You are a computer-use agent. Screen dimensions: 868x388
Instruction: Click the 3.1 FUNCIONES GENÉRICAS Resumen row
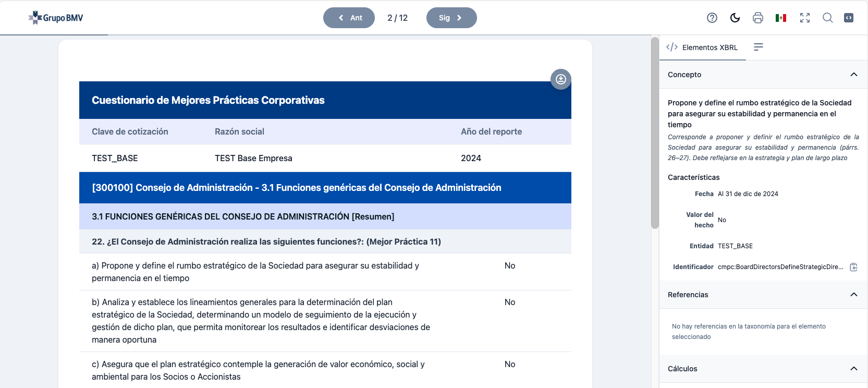pos(325,216)
